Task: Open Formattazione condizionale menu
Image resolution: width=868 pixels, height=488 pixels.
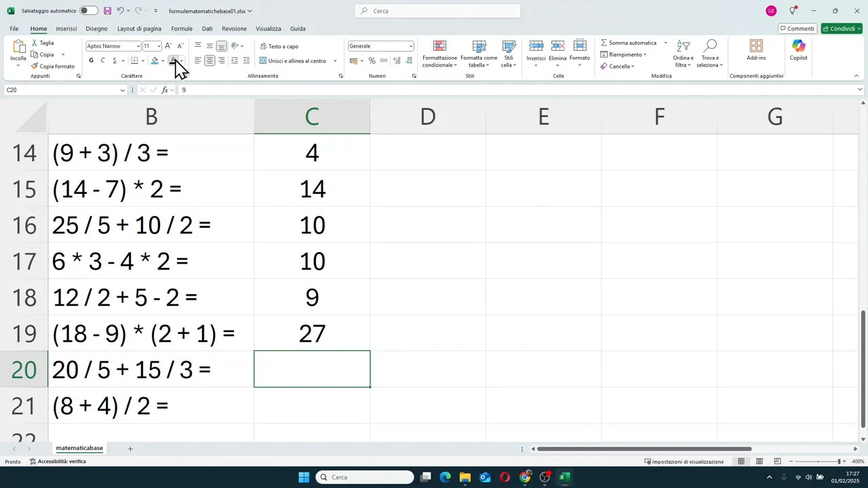Action: (x=439, y=54)
